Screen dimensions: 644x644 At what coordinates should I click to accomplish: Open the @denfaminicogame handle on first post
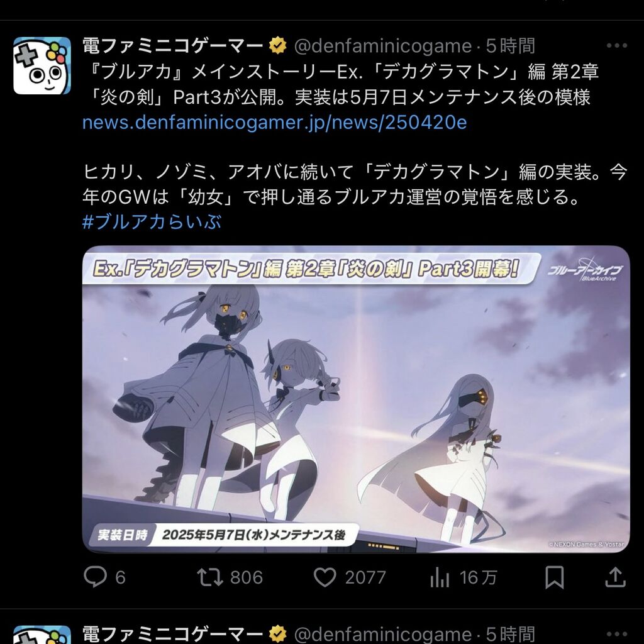click(x=383, y=46)
